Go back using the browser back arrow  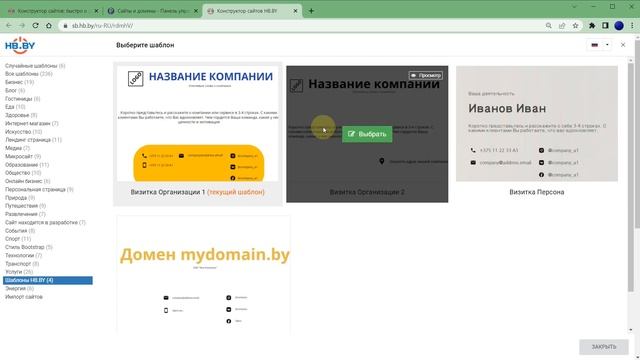pyautogui.click(x=9, y=25)
